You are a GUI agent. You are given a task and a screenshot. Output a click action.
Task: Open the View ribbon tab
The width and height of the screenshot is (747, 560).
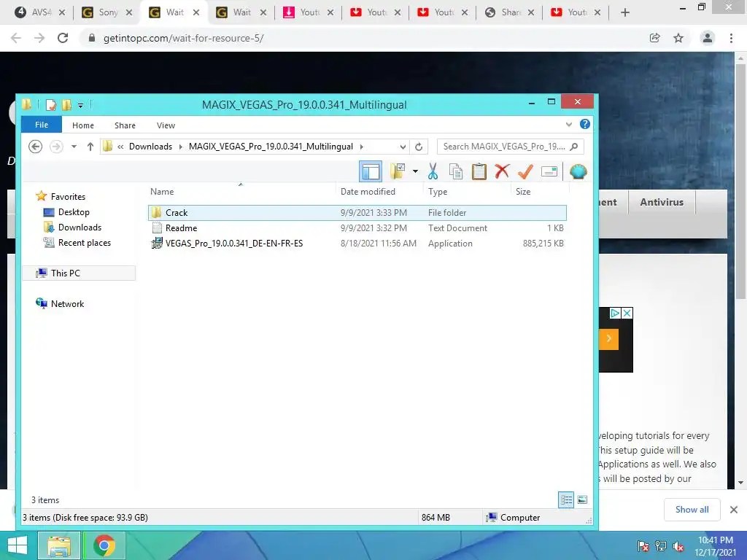click(166, 125)
